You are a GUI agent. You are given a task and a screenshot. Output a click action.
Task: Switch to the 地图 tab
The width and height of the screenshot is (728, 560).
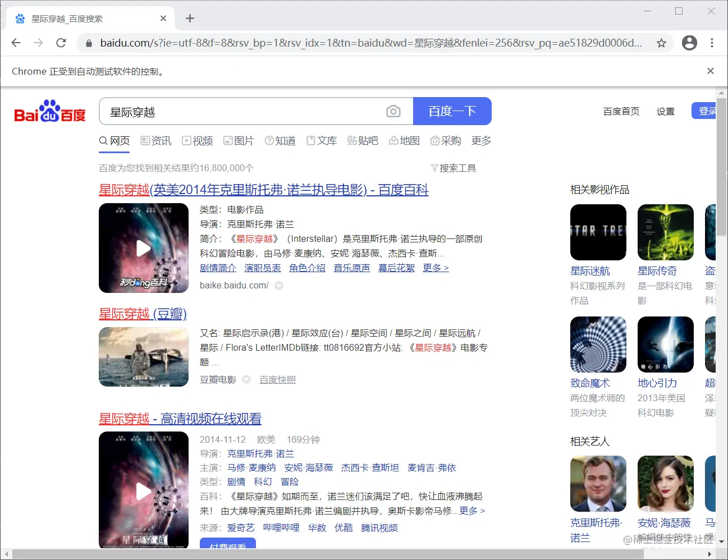[404, 140]
